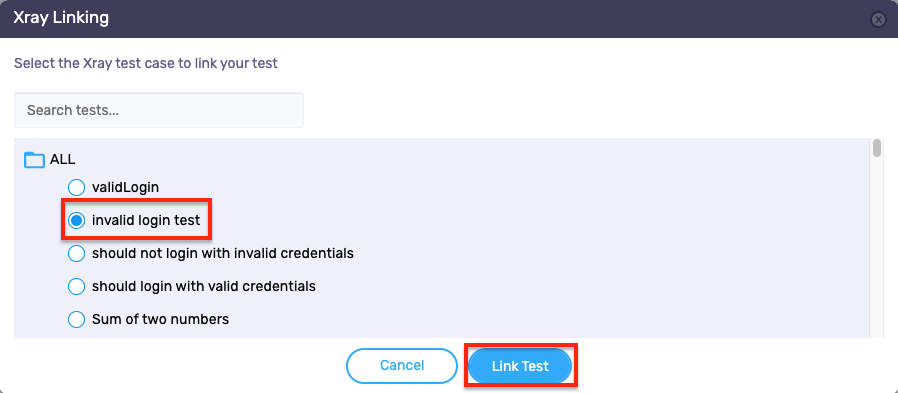The width and height of the screenshot is (898, 393).
Task: Click the test list scrollbar thumb
Action: (877, 147)
